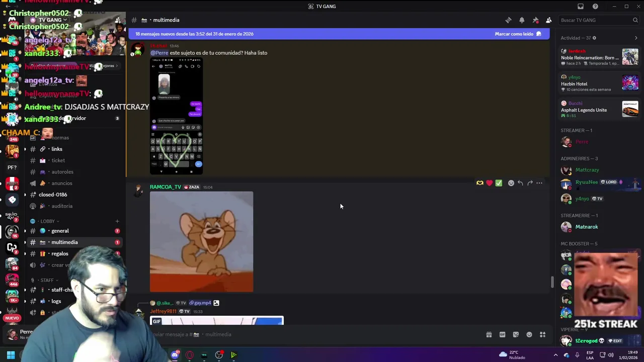Open the GIF picker button
This screenshot has width=644, height=362.
(x=502, y=334)
